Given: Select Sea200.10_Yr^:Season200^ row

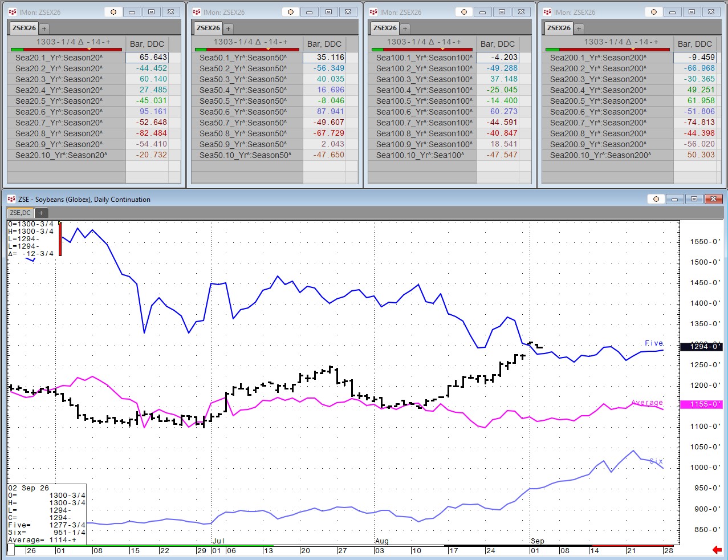Looking at the screenshot, I should [x=608, y=155].
